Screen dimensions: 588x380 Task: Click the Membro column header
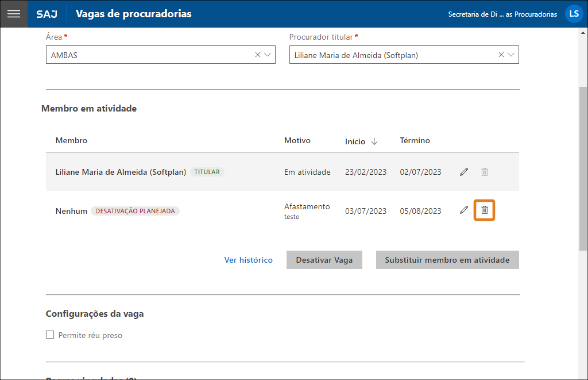point(71,141)
